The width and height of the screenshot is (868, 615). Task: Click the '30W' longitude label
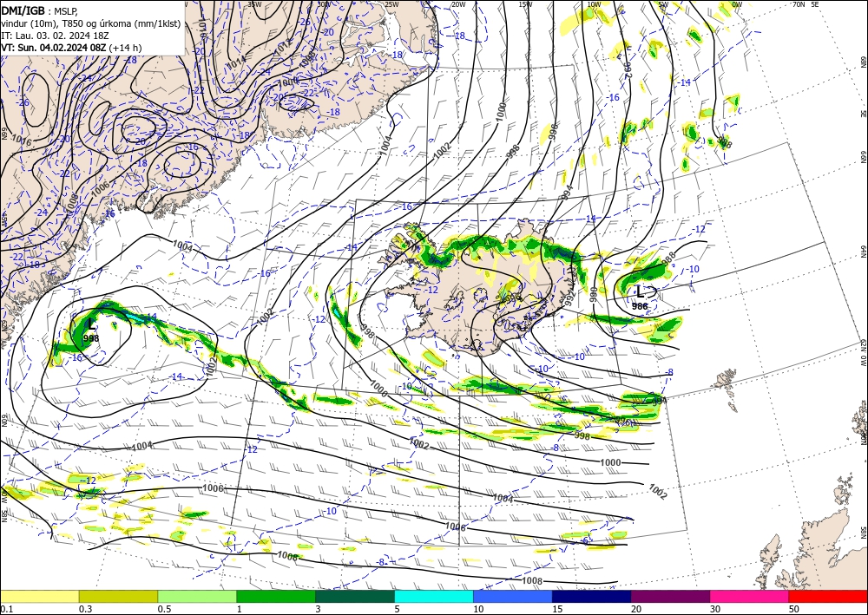(x=323, y=4)
